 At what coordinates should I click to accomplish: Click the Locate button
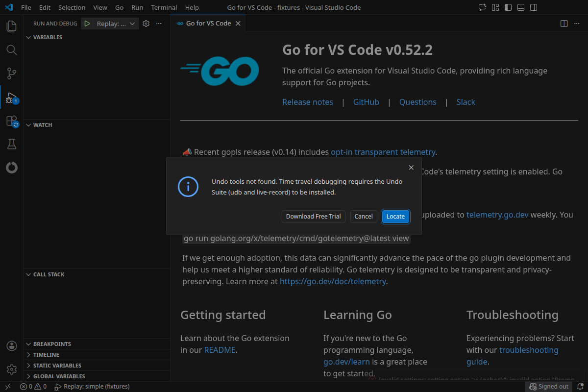[x=395, y=217]
